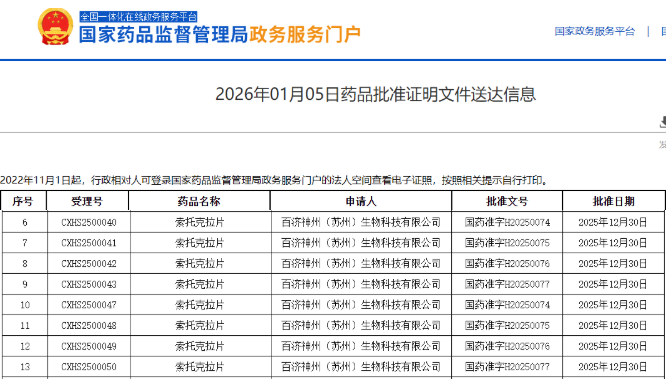Click the approval date in row 13
The width and height of the screenshot is (670, 382).
613,367
